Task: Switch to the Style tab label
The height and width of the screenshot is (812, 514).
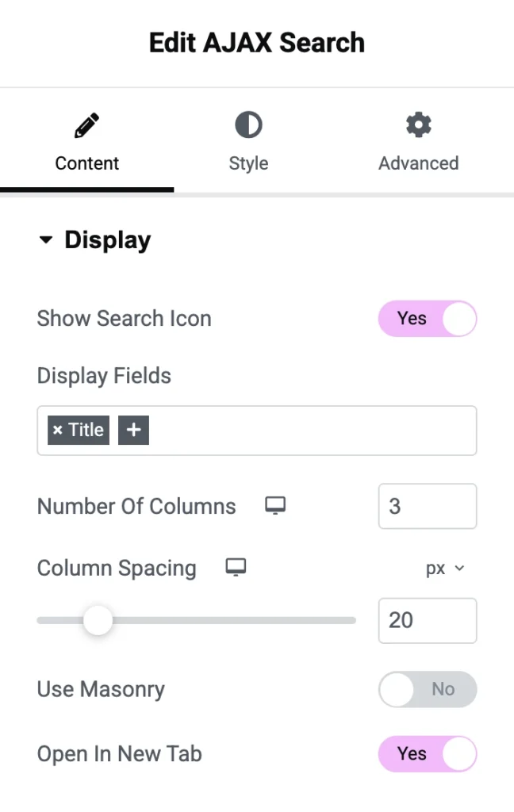Action: tap(248, 163)
